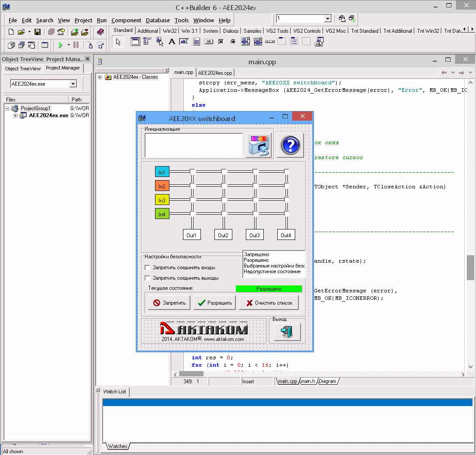The width and height of the screenshot is (476, 455).
Task: Open the Project menu
Action: click(83, 21)
